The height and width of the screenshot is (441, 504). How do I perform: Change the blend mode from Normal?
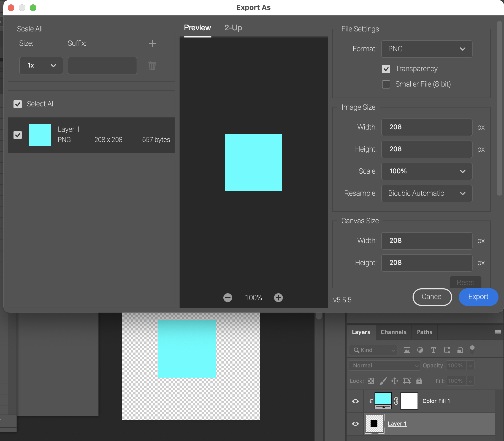(x=384, y=365)
